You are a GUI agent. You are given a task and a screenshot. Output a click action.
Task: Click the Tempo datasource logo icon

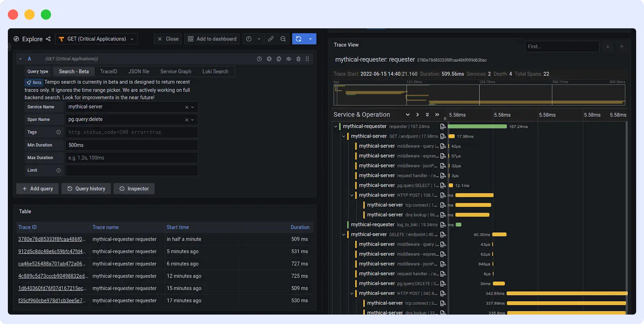(61, 39)
